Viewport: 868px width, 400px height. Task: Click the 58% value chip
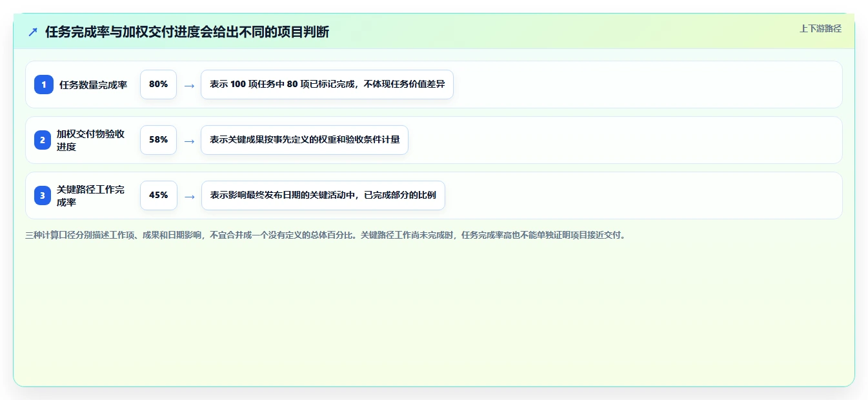click(x=158, y=140)
